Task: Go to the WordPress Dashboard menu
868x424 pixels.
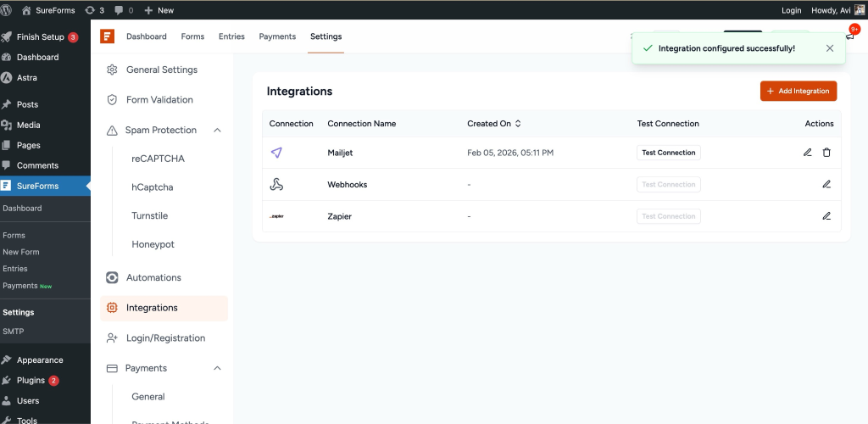Action: pyautogui.click(x=37, y=57)
